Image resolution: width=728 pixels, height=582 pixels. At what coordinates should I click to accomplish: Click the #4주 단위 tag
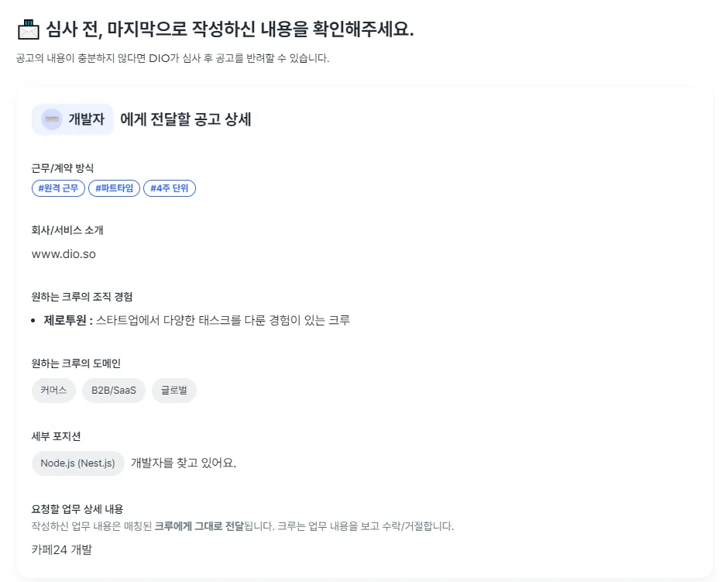170,188
